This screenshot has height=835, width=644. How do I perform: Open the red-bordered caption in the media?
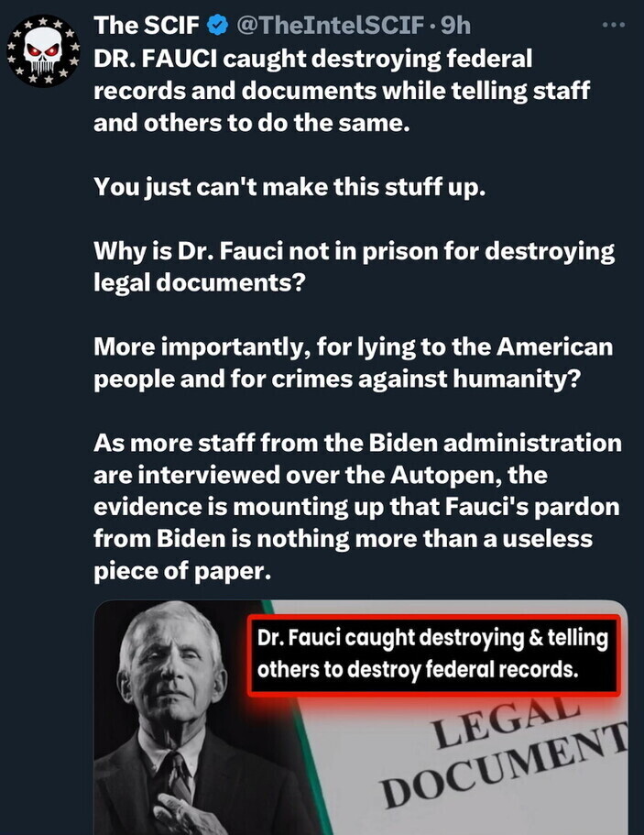click(434, 655)
